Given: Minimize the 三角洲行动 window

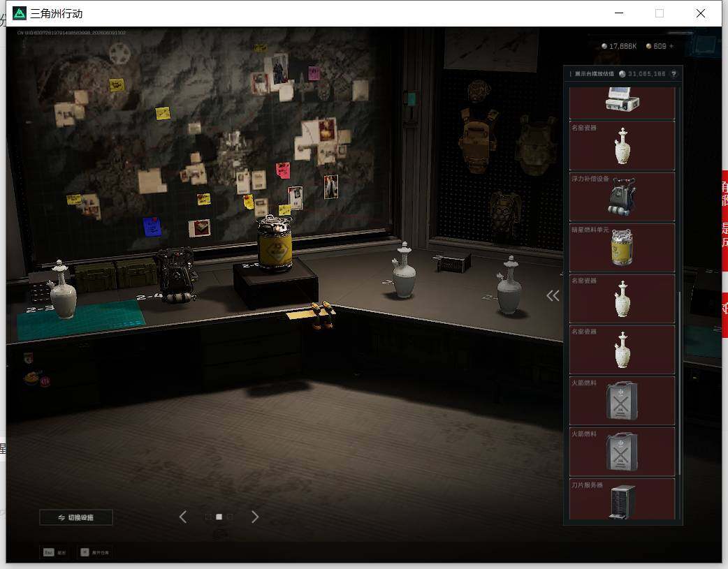Looking at the screenshot, I should click(619, 13).
